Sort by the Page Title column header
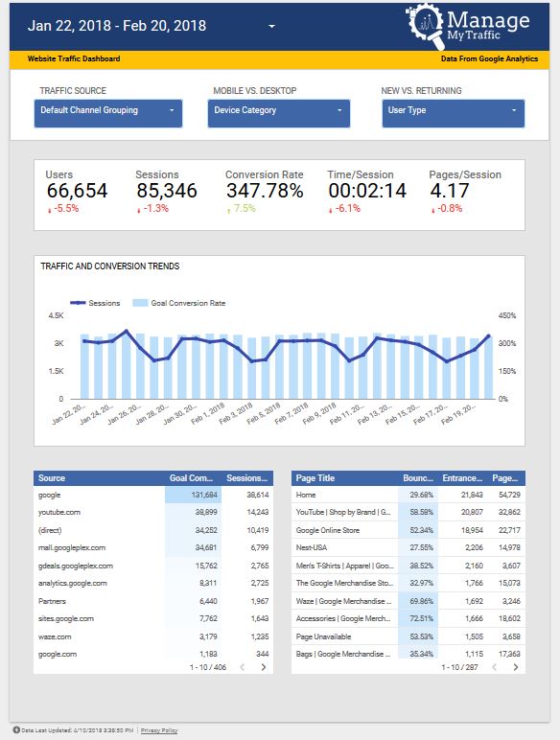 click(315, 478)
